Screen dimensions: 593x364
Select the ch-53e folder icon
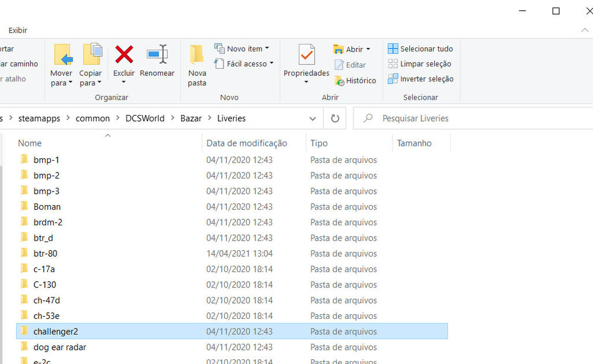click(x=24, y=315)
